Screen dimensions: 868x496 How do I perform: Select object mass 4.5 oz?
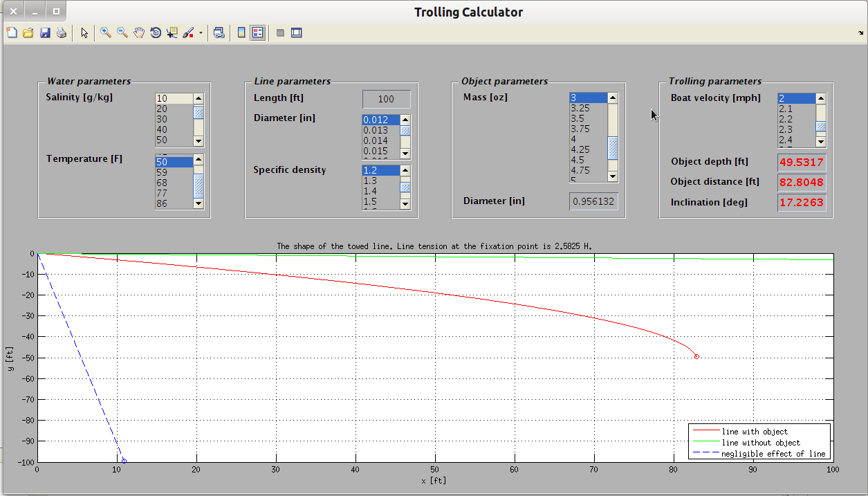click(588, 160)
